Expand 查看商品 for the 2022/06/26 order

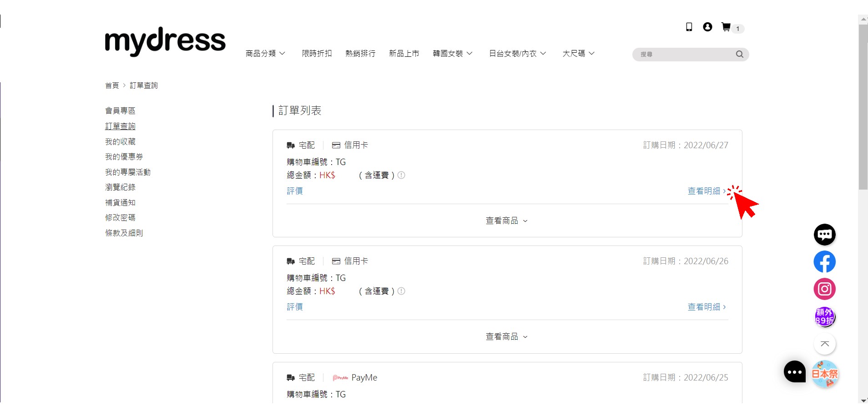[x=507, y=336]
